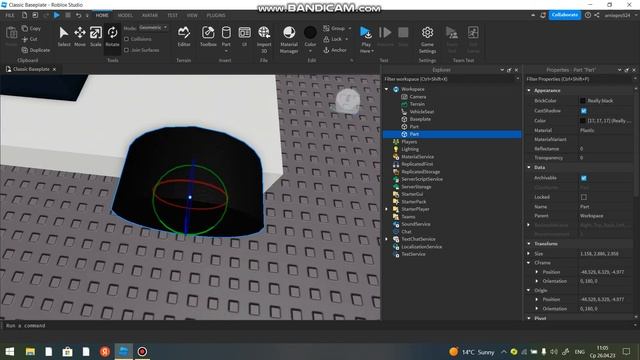The width and height of the screenshot is (640, 360).
Task: Cut the selected part
Action: coord(29,39)
